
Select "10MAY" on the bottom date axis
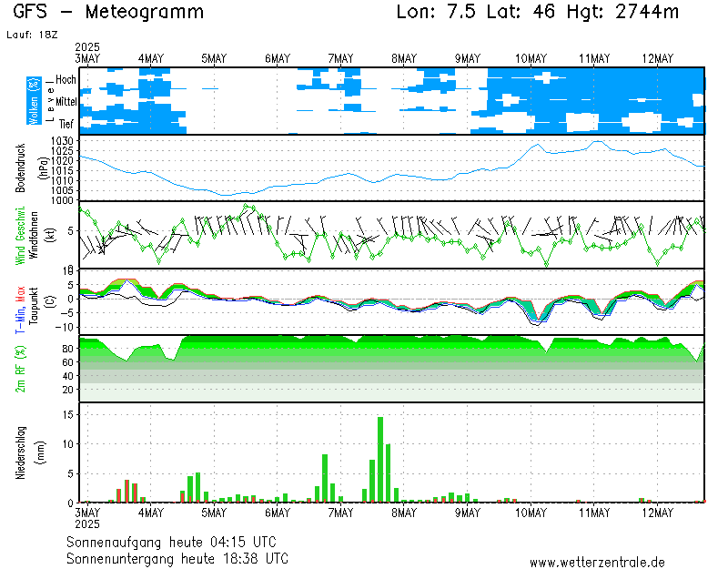(531, 513)
